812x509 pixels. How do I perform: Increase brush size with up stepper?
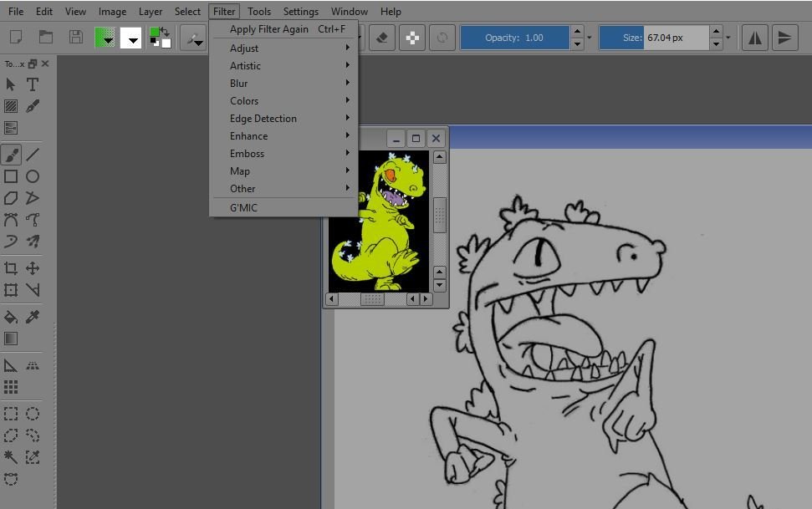[x=716, y=32]
